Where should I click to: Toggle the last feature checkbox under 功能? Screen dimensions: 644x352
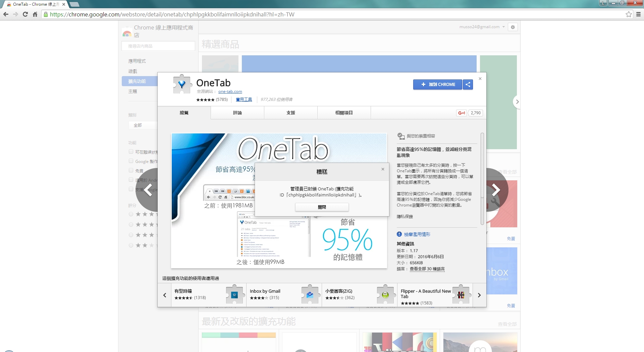[x=131, y=189]
